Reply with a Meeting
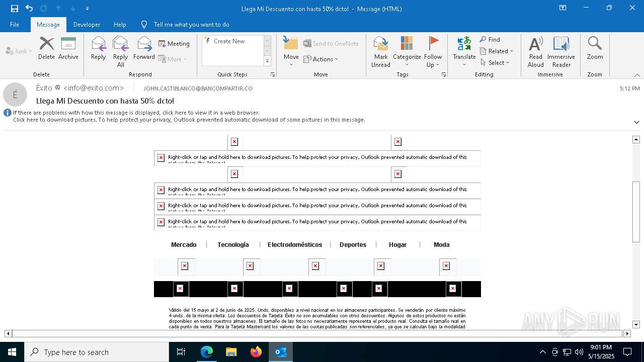 174,44
